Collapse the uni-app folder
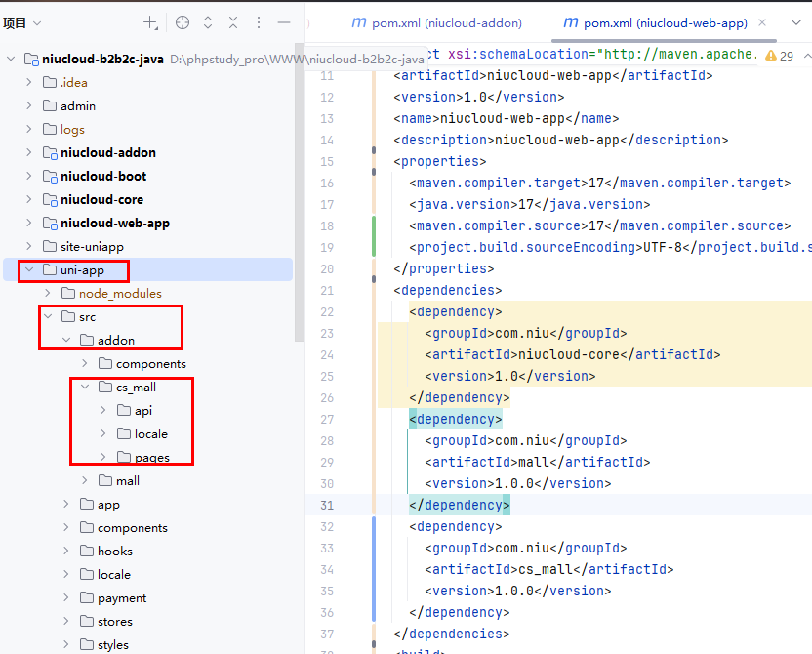The width and height of the screenshot is (812, 654). click(29, 270)
